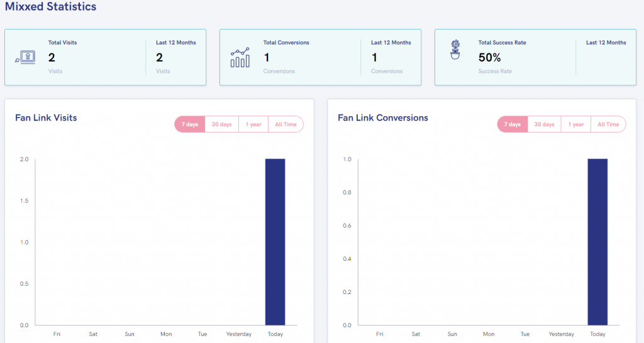The height and width of the screenshot is (343, 644).
Task: Show 1 year of Fan Link Visits
Action: 253,124
